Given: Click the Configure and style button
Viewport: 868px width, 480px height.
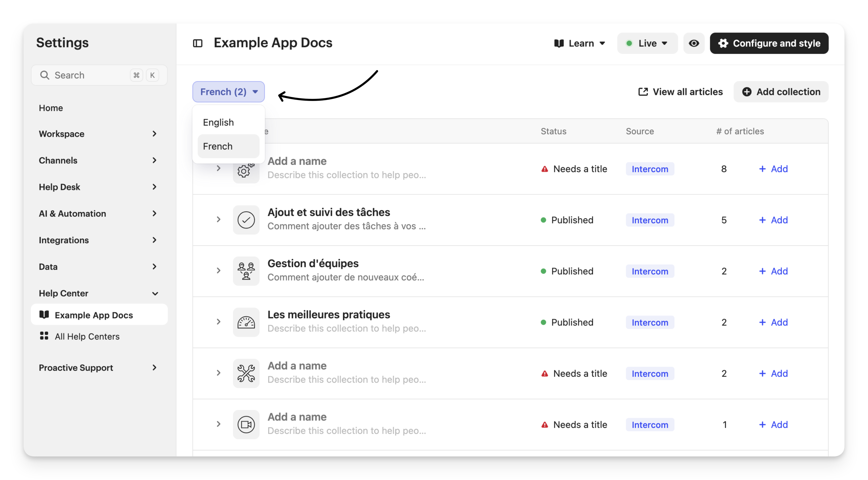Looking at the screenshot, I should click(x=769, y=43).
